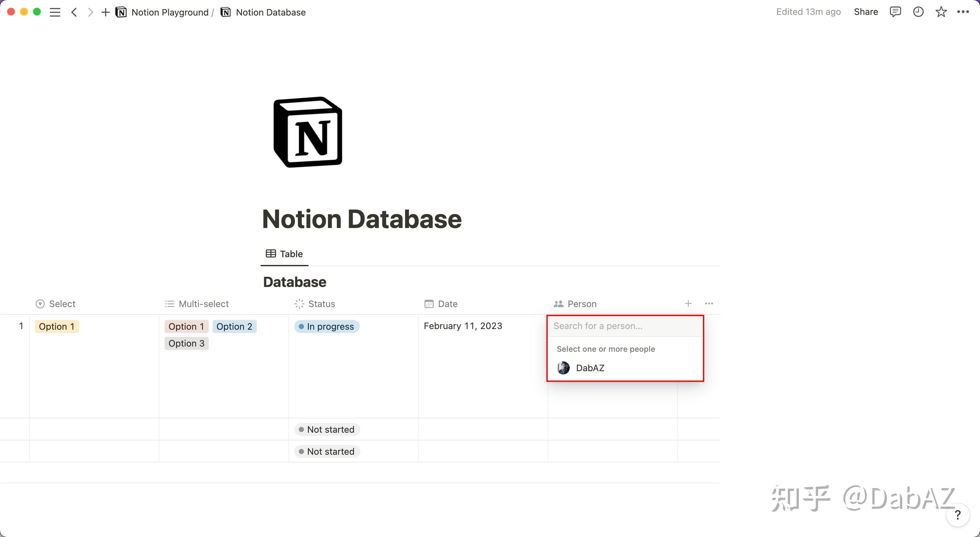Open help with the question mark button
This screenshot has width=980, height=537.
(x=958, y=515)
